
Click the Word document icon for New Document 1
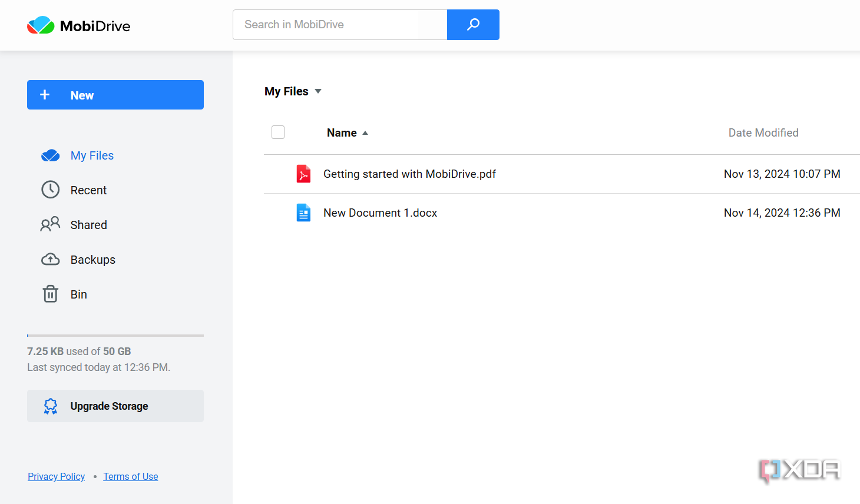click(x=303, y=213)
